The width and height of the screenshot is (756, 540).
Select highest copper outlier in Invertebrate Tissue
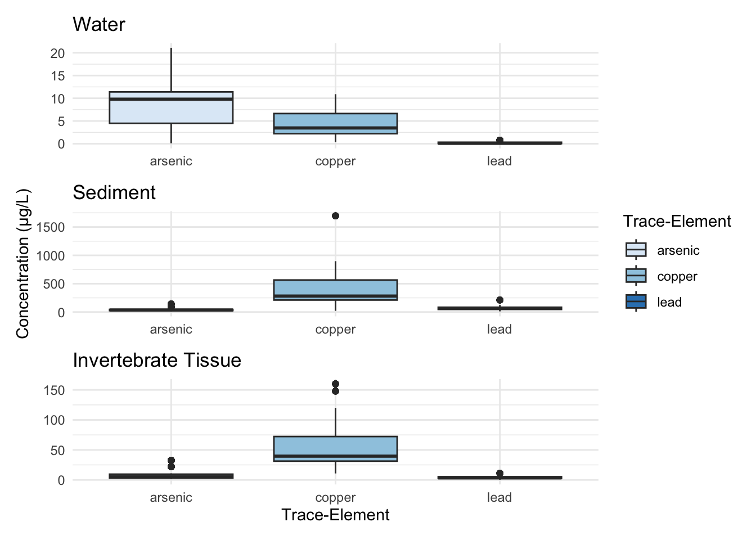(335, 384)
